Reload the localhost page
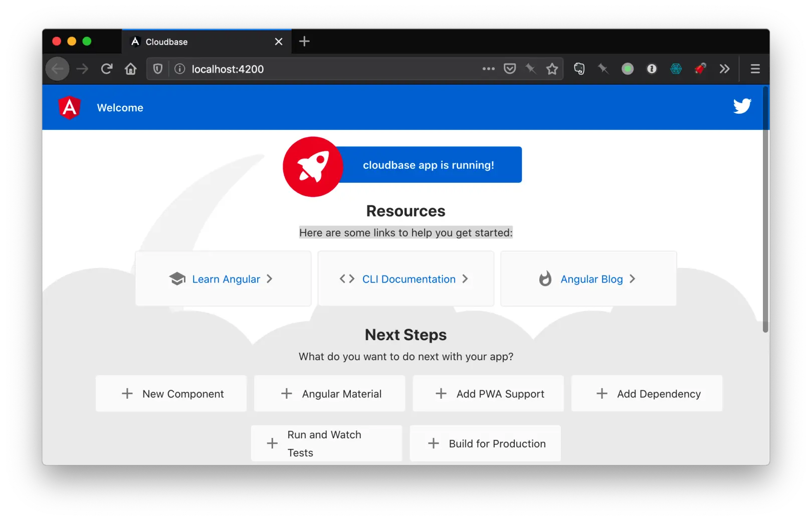This screenshot has width=812, height=521. [x=106, y=69]
